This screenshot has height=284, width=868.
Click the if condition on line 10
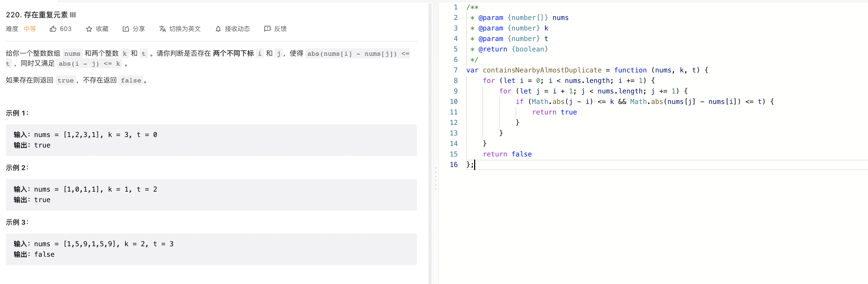(645, 102)
